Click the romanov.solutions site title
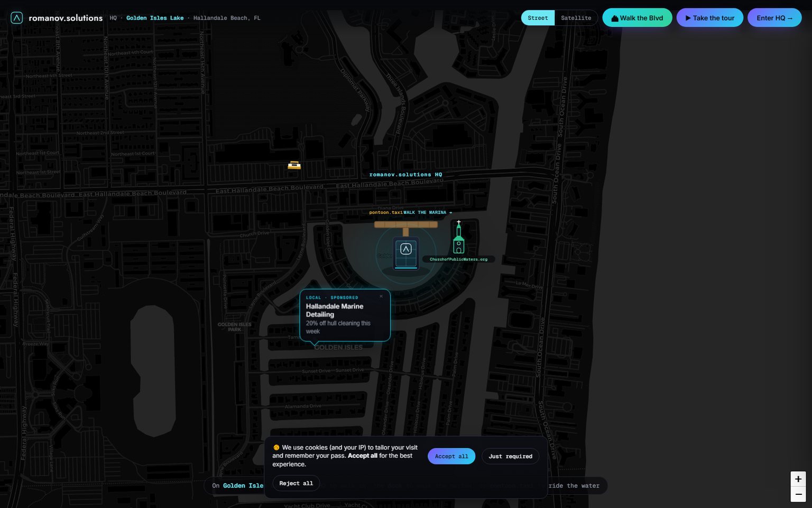The width and height of the screenshot is (812, 508). click(66, 18)
